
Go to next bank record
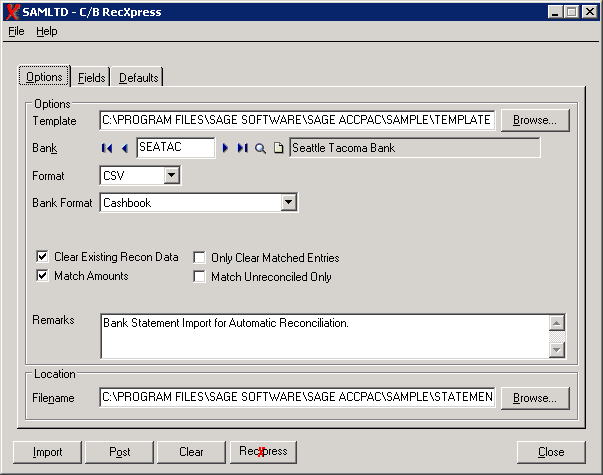[x=226, y=148]
